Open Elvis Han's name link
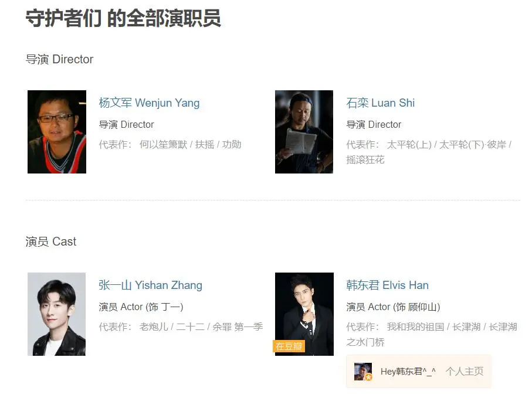This screenshot has height=398, width=532. click(387, 285)
